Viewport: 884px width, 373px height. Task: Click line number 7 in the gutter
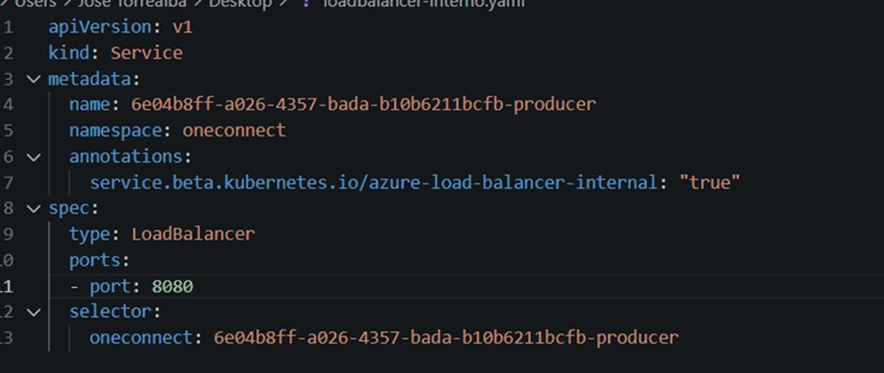click(x=7, y=182)
